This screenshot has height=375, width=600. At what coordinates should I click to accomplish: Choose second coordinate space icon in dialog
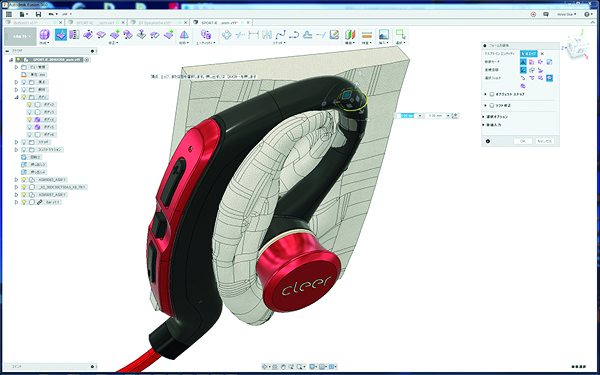pos(532,70)
